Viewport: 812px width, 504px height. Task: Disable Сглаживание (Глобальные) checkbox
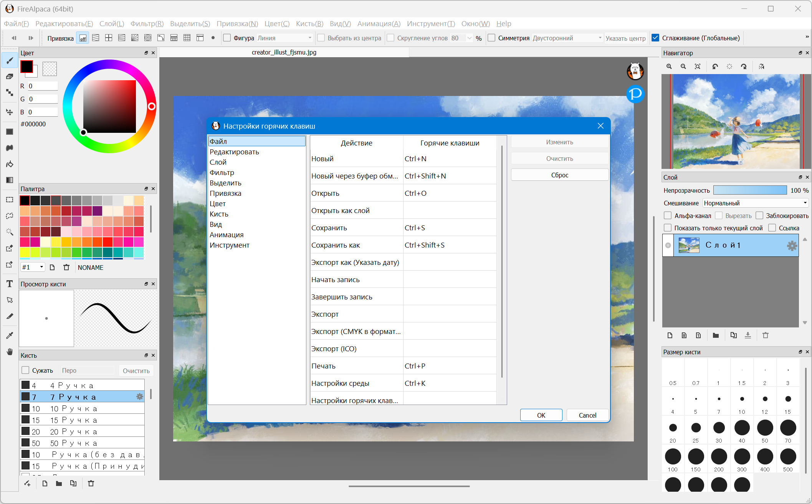(655, 38)
